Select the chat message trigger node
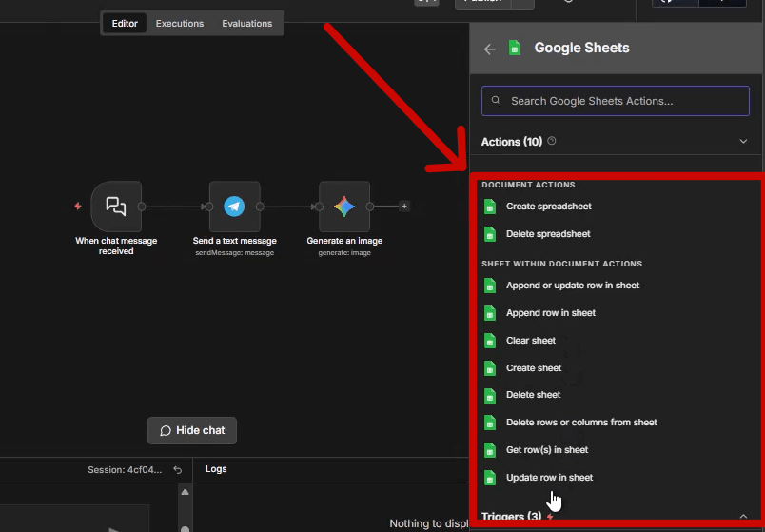Viewport: 765px width, 532px height. click(116, 206)
